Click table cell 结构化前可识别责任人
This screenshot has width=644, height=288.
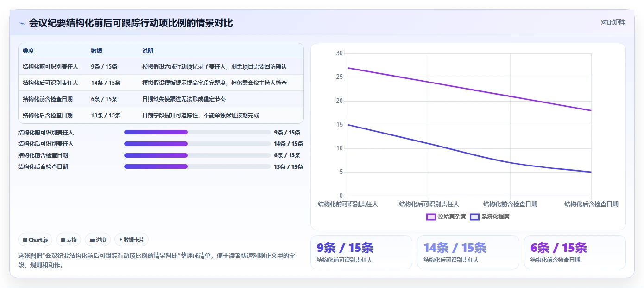coord(51,67)
